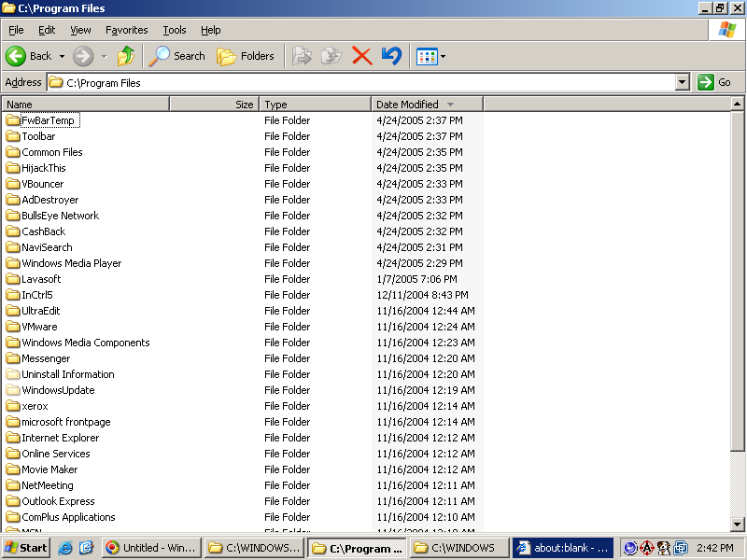Open the Tools menu
The width and height of the screenshot is (747, 560).
tap(175, 30)
